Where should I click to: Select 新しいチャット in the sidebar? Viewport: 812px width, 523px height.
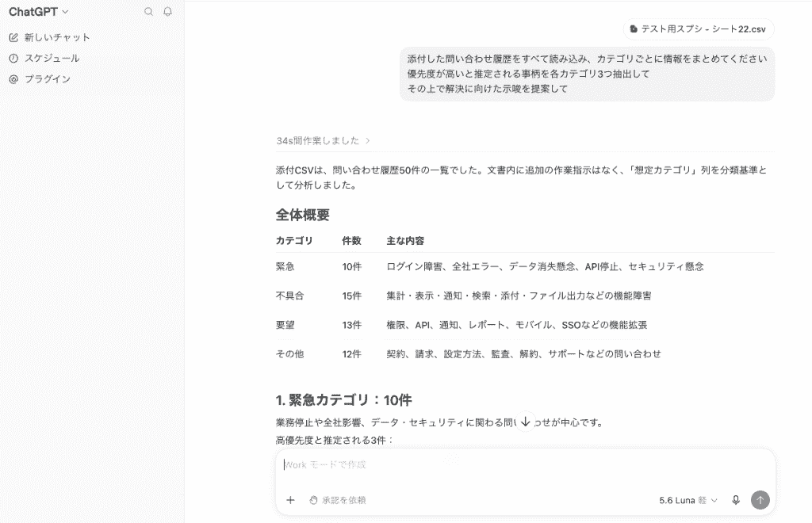pos(57,37)
